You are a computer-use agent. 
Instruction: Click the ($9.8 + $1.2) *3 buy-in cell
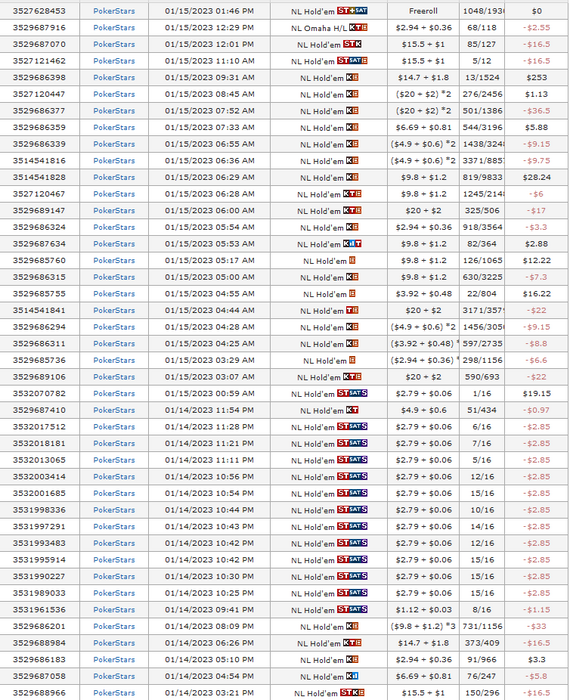point(423,626)
